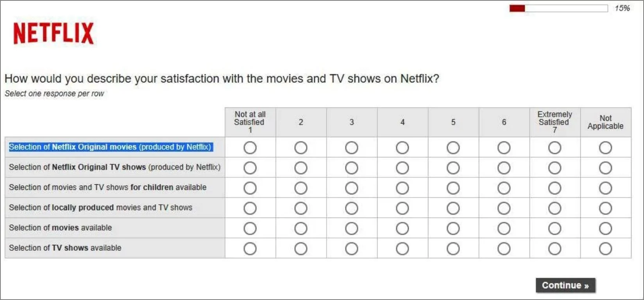Click the Netflix logo

[x=54, y=33]
